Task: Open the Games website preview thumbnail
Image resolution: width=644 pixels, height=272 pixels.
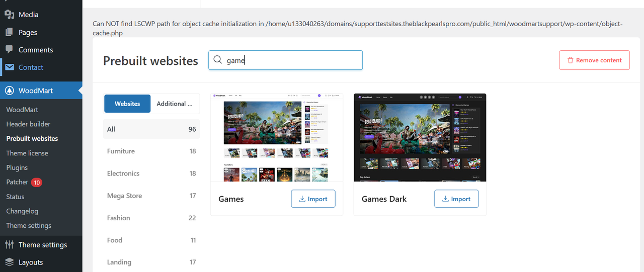Action: point(277,137)
